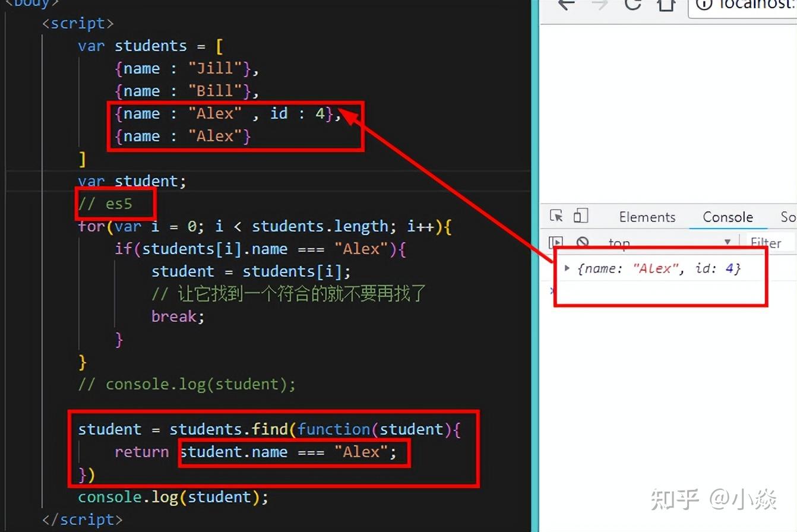Click the site info icon beside localhost
797x532 pixels.
704,5
